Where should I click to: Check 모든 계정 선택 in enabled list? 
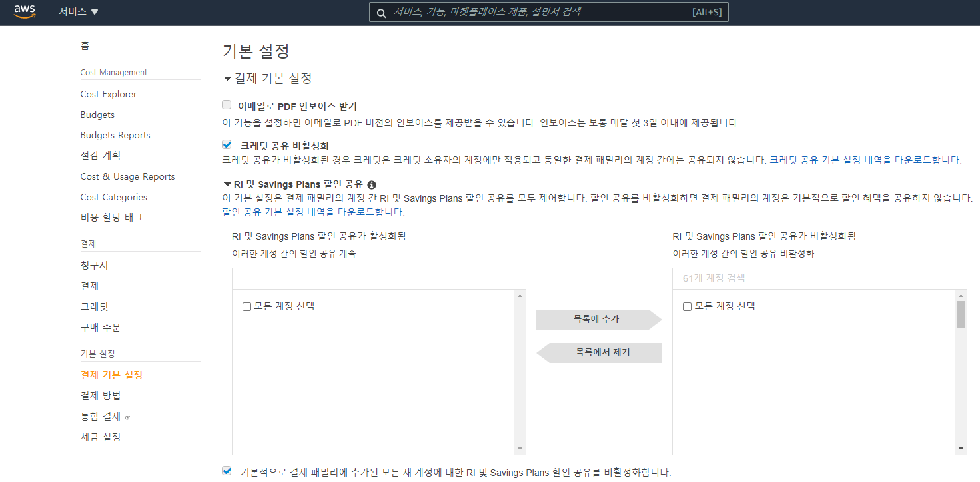click(246, 306)
